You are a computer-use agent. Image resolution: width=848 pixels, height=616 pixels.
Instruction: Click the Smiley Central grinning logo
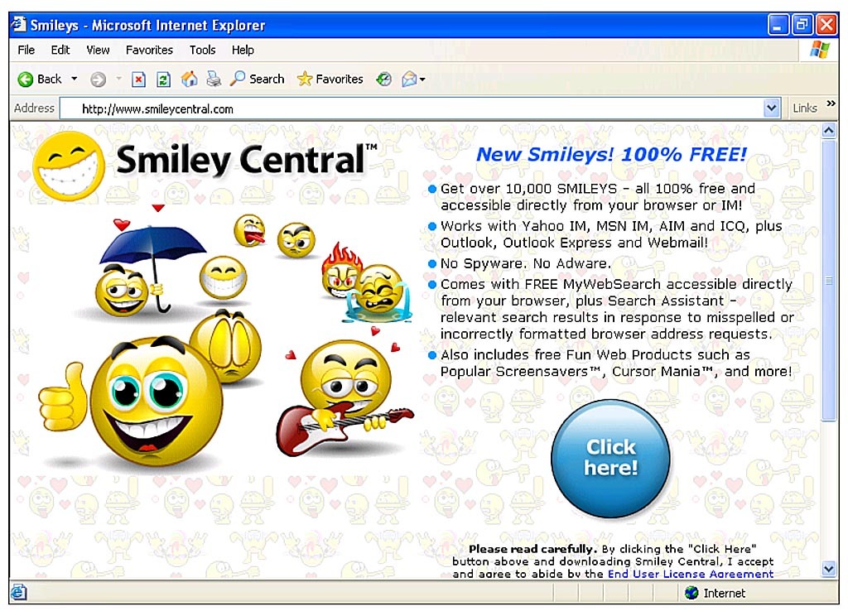(x=69, y=166)
